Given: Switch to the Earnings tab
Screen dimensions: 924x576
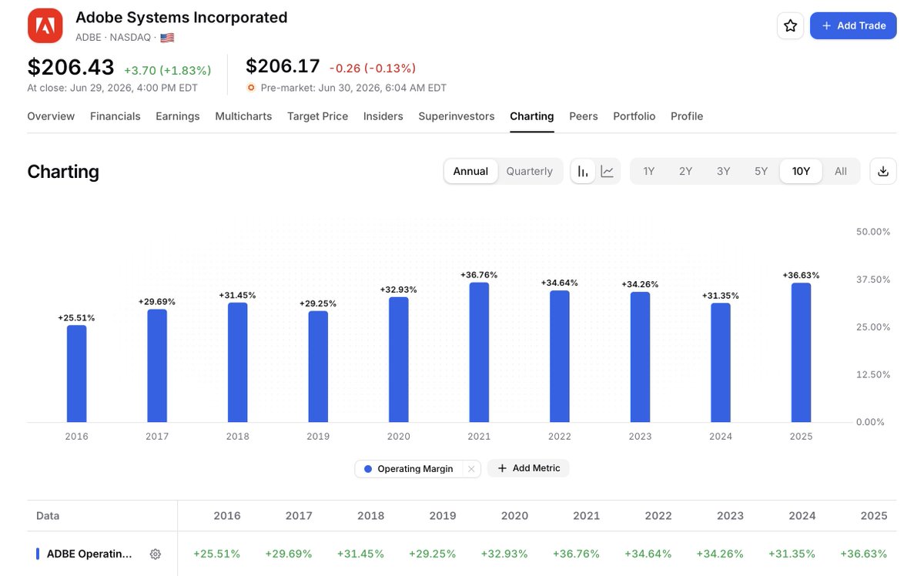Looking at the screenshot, I should point(178,116).
